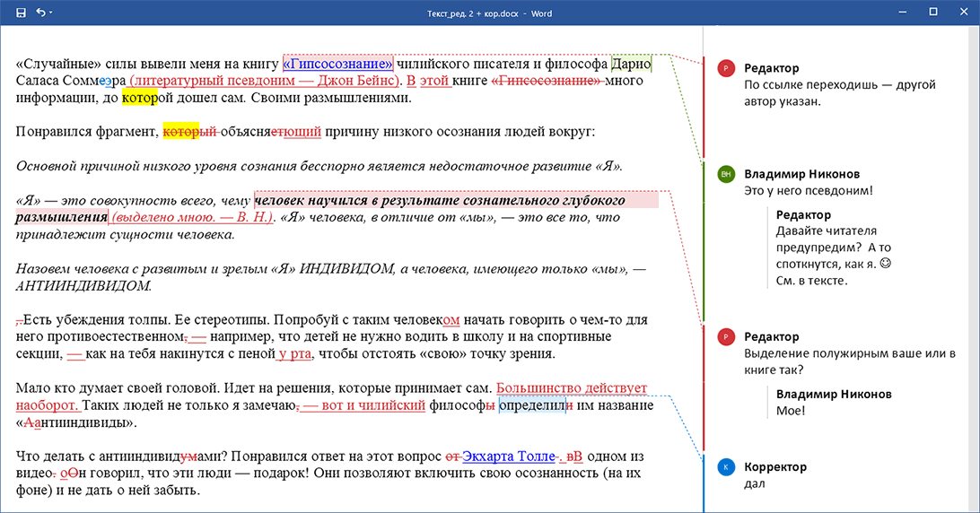Click the red Редактор avatar on the first comment
Image resolution: width=980 pixels, height=513 pixels.
click(726, 68)
